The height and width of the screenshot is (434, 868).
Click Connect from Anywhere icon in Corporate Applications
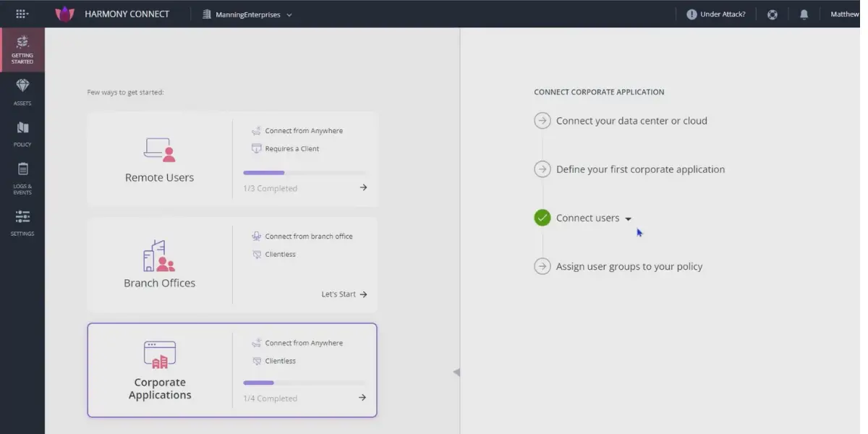[256, 343]
